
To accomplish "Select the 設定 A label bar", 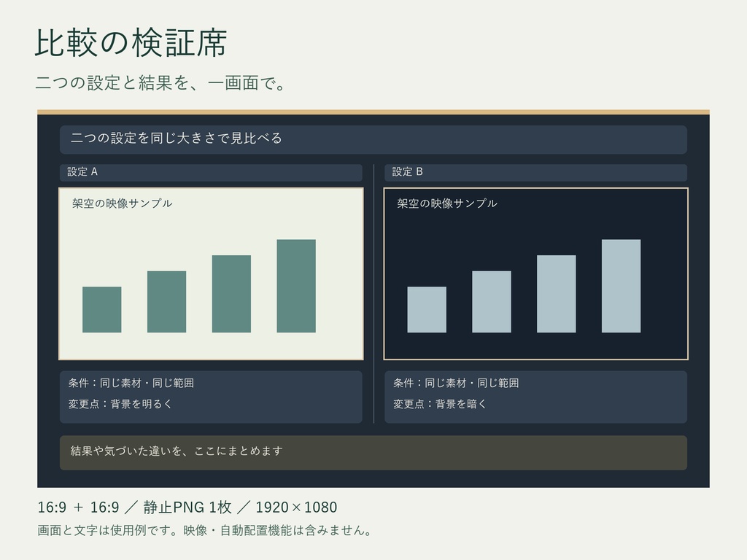I will 211,172.
